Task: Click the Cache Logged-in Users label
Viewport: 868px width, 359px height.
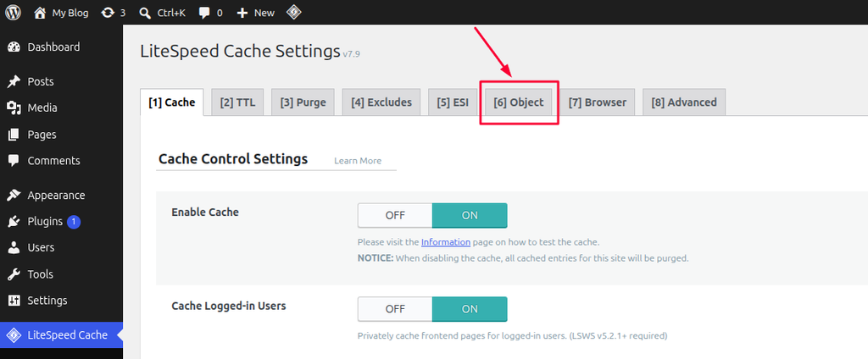Action: tap(229, 306)
